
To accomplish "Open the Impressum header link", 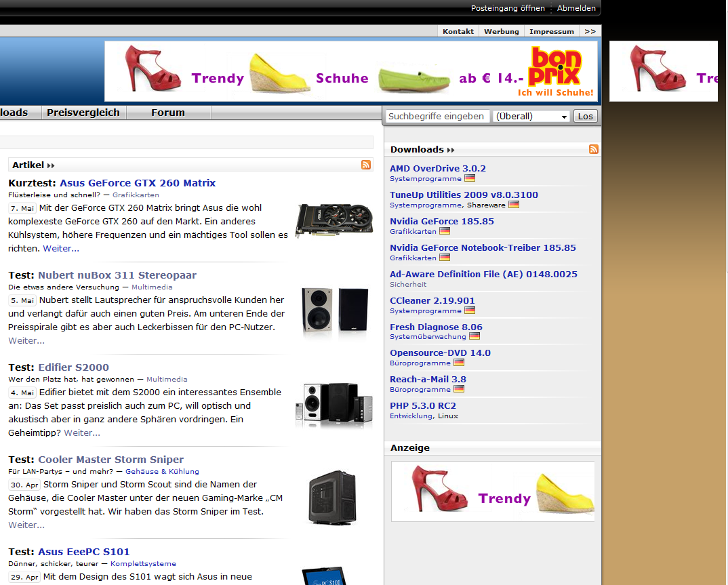I will click(x=552, y=31).
